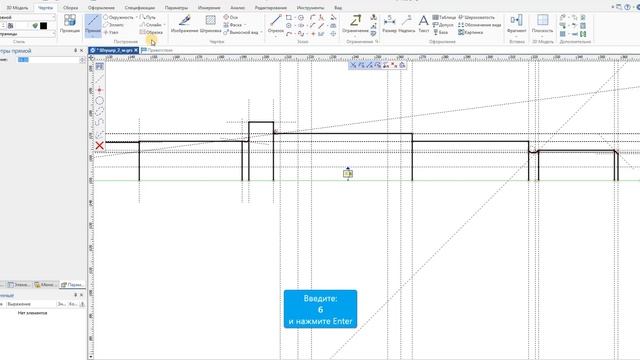
Task: Choose the Эллипс tool
Action: coord(113,24)
